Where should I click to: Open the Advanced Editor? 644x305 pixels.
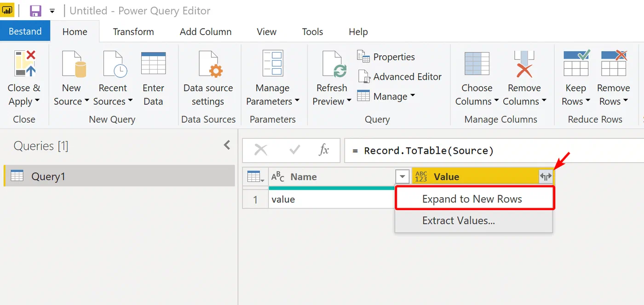[399, 76]
